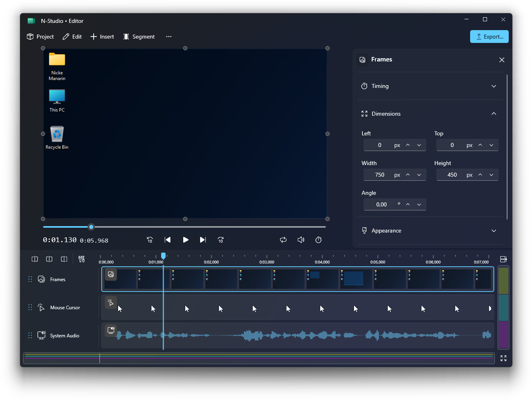Select the Mouse Cursor track label
The image size is (532, 400).
click(65, 308)
